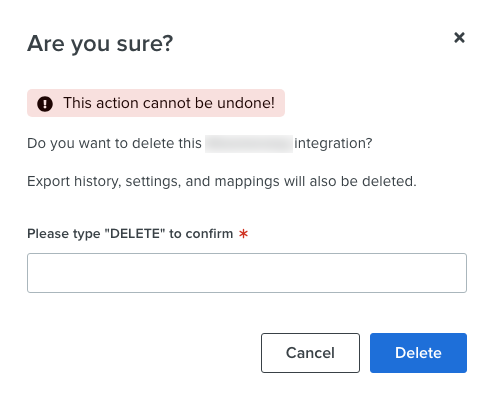Click the exclamation warning icon
Screen dimensions: 493x398
tap(45, 104)
